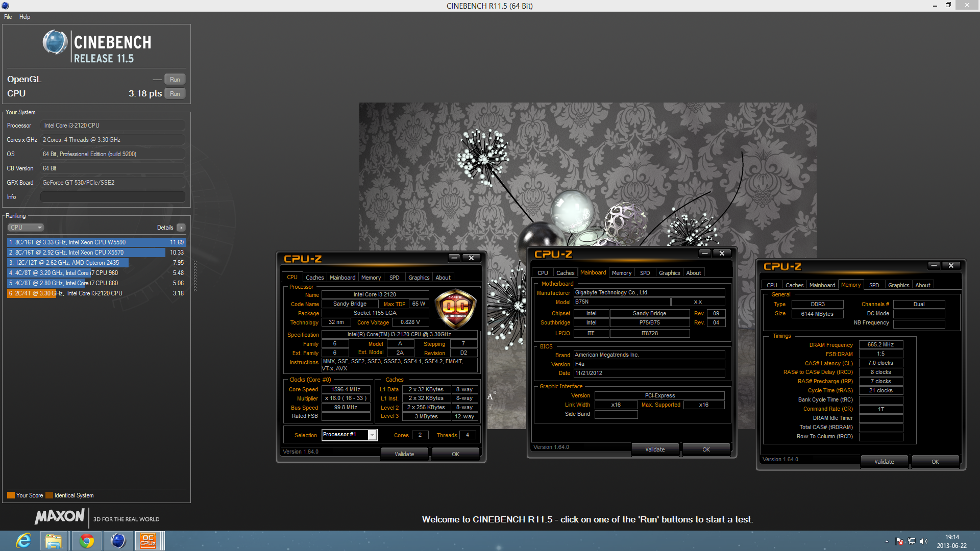Click OK in Memory CPU-Z window
This screenshot has height=551, width=980.
point(936,462)
